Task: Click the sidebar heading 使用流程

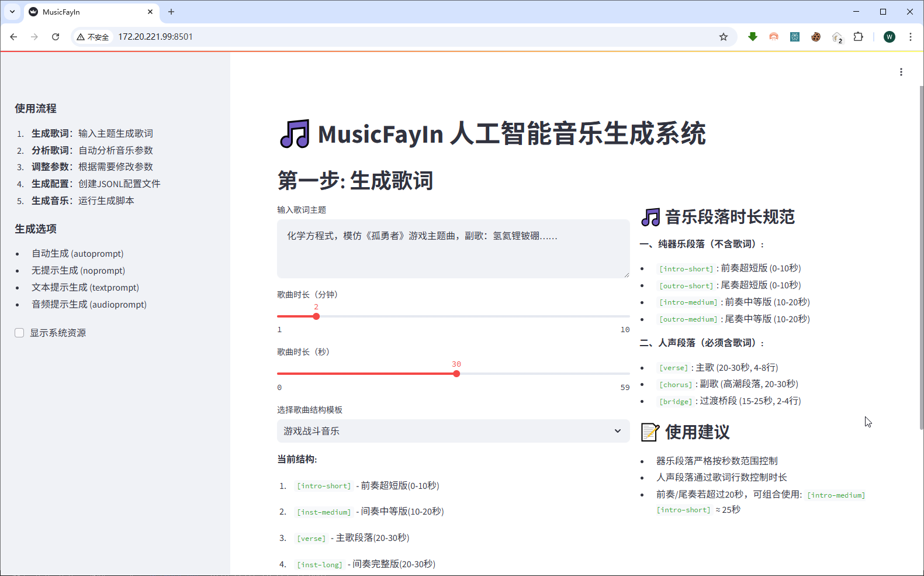Action: (36, 109)
